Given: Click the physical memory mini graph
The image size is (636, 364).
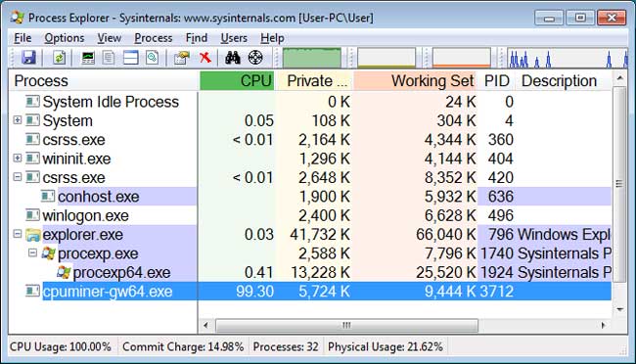Looking at the screenshot, I should tap(462, 58).
